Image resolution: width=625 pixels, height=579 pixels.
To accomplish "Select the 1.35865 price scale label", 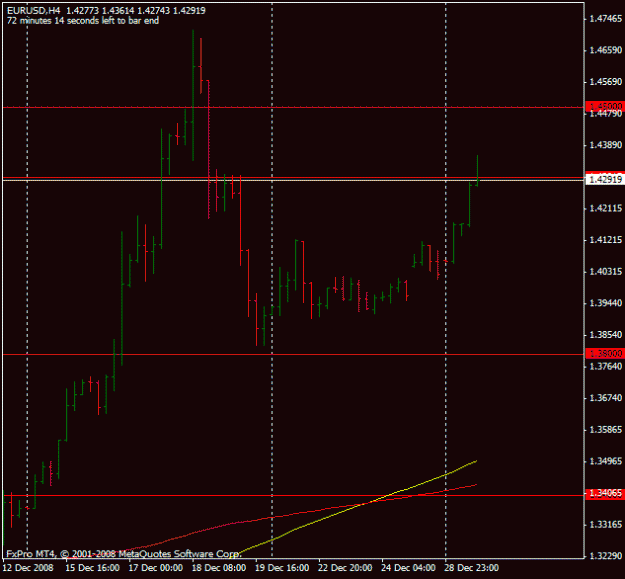I will pyautogui.click(x=605, y=430).
